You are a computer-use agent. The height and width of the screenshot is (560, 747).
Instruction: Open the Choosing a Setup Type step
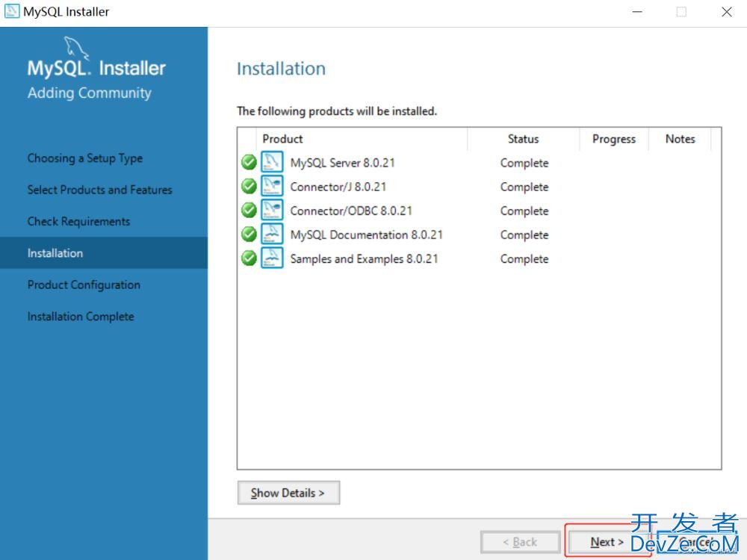[85, 158]
